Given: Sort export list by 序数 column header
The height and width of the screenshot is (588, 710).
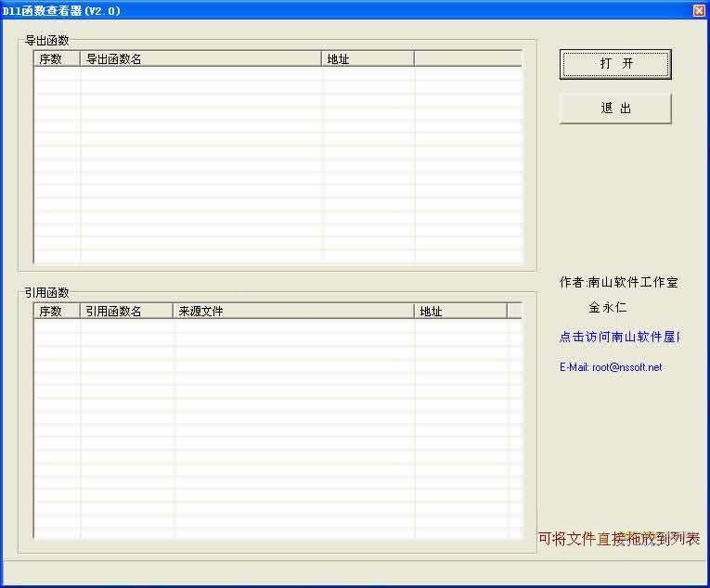Looking at the screenshot, I should click(x=57, y=58).
